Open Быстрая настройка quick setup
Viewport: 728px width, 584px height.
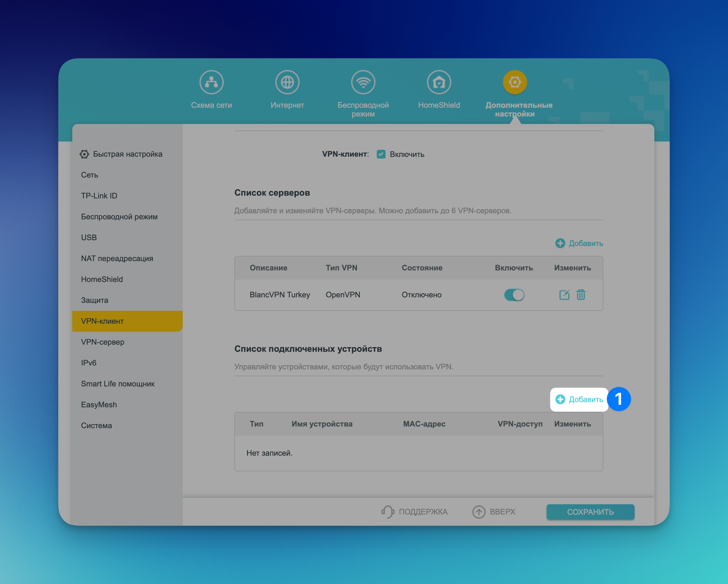(x=127, y=154)
